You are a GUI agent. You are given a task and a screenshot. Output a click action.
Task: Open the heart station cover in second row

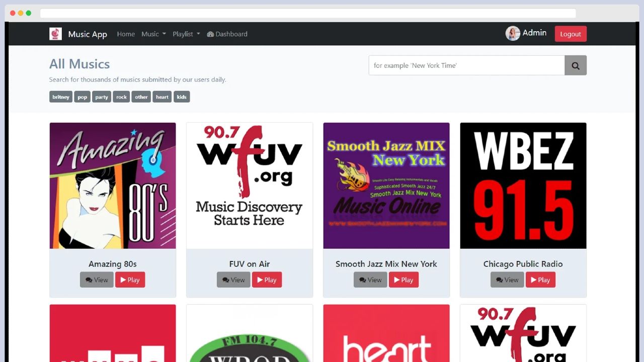point(386,333)
